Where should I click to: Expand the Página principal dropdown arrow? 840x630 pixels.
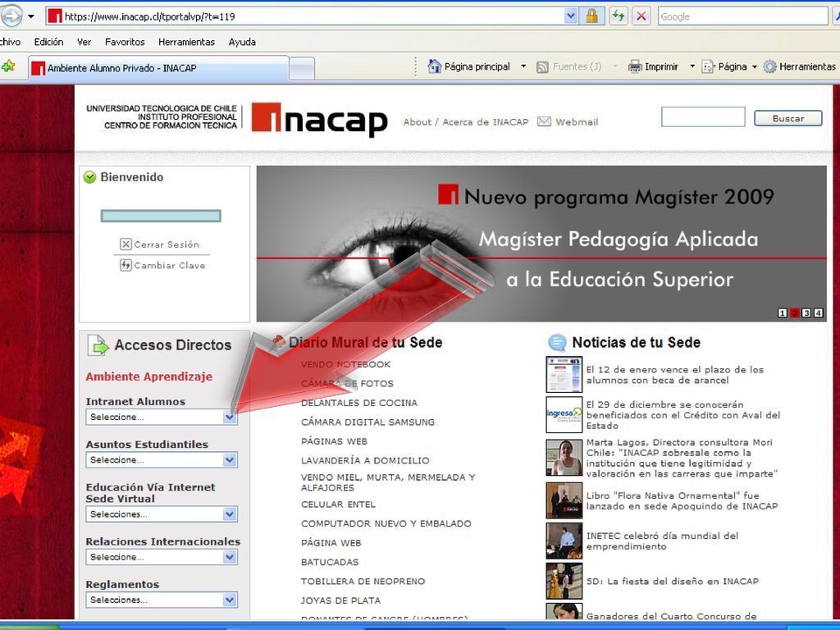[x=523, y=66]
